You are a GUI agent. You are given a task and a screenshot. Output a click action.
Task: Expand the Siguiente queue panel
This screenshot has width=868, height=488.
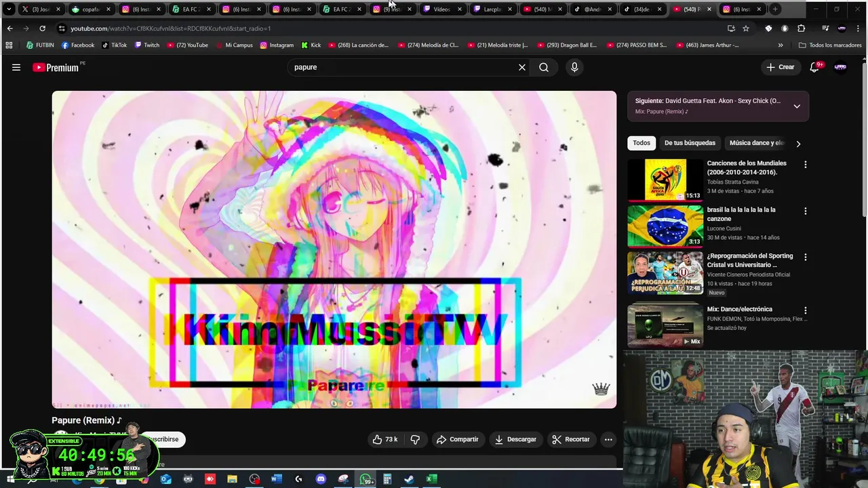(x=797, y=106)
